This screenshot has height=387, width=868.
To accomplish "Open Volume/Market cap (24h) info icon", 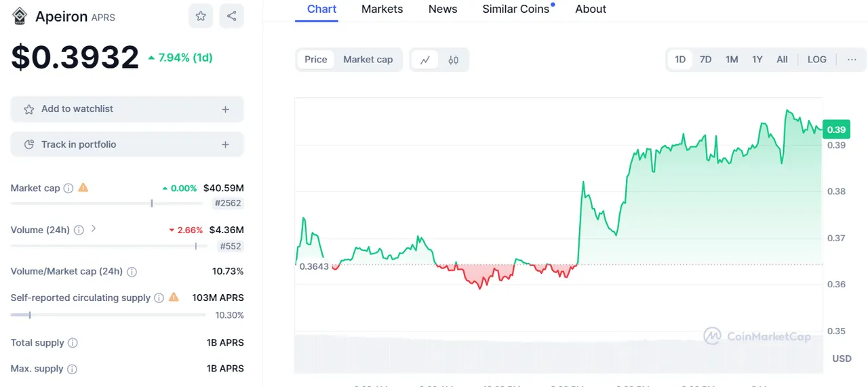I will pyautogui.click(x=132, y=272).
